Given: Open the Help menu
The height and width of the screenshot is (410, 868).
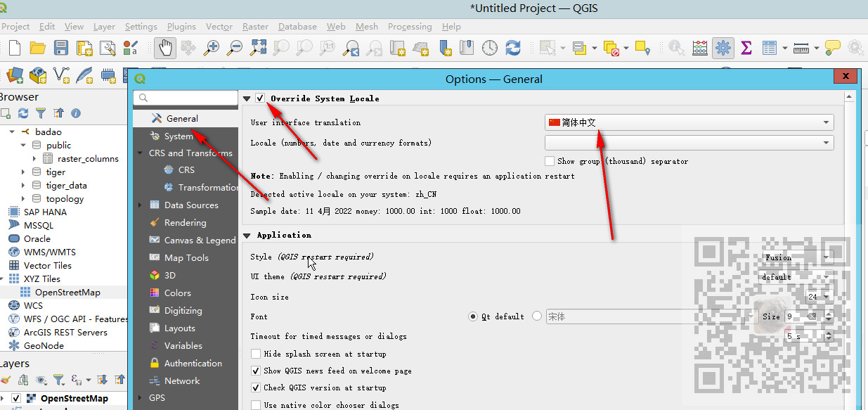Looking at the screenshot, I should click(451, 27).
